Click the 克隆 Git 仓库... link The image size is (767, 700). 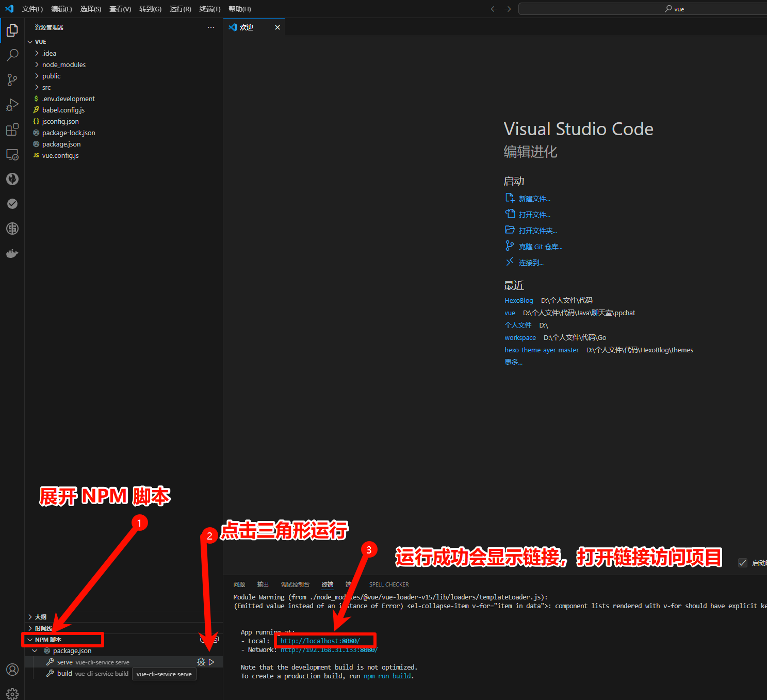pyautogui.click(x=541, y=247)
